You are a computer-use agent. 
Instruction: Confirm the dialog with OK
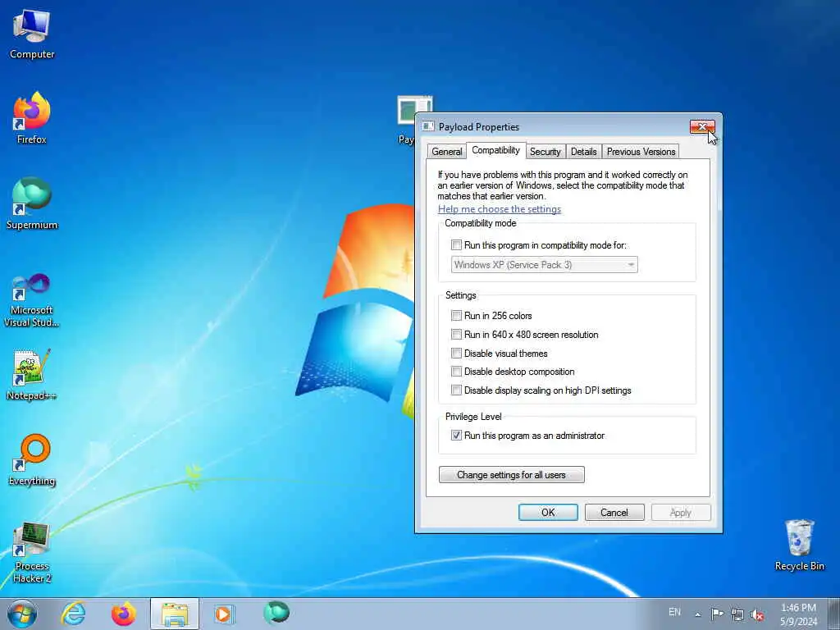(548, 512)
